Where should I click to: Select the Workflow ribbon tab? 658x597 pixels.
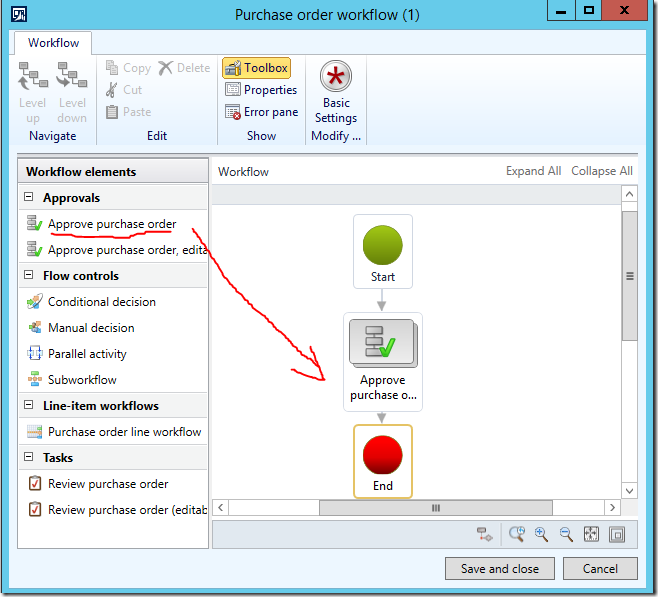point(53,43)
